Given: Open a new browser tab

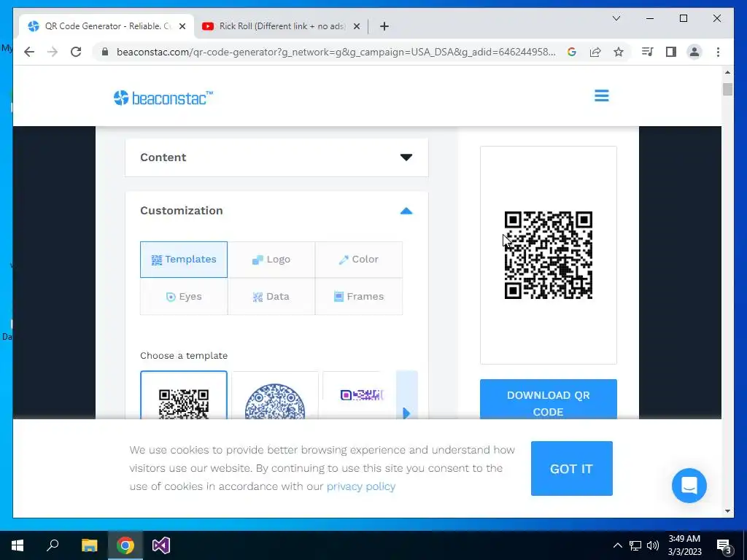Looking at the screenshot, I should (x=384, y=26).
